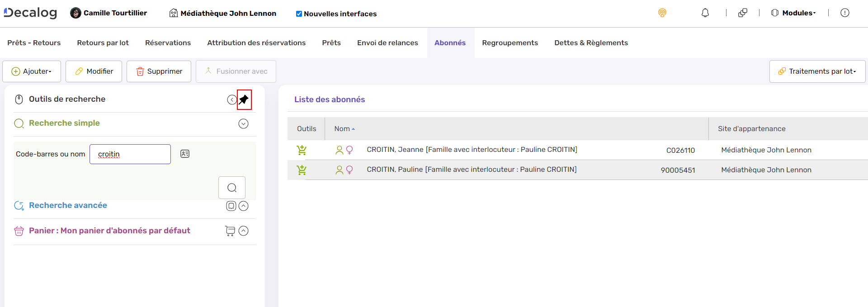Switch to the Réservations tab
This screenshot has width=868, height=307.
click(x=168, y=43)
